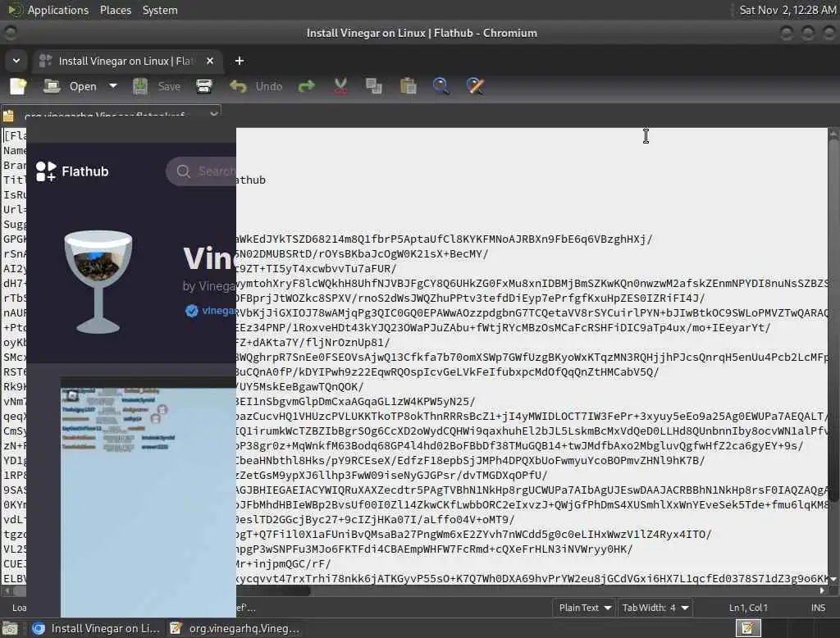
Task: Close the Install Vinegar on Linux tab
Action: 210,61
